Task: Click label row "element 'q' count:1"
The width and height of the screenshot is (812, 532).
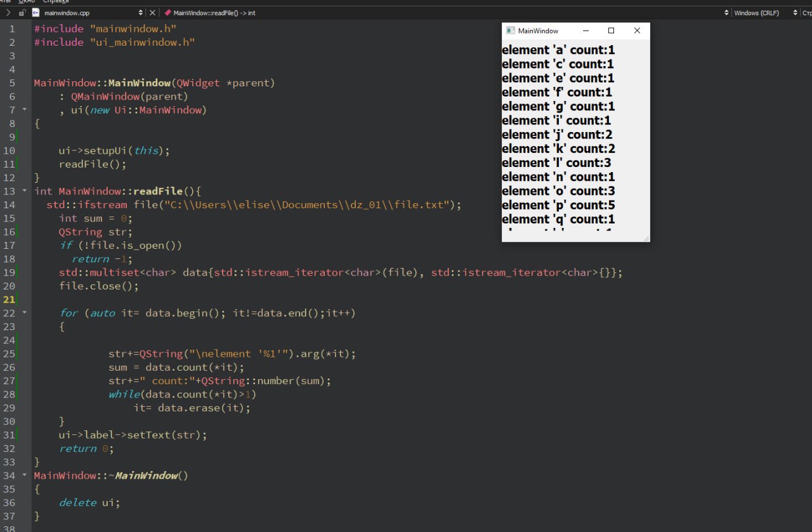Action: tap(558, 219)
